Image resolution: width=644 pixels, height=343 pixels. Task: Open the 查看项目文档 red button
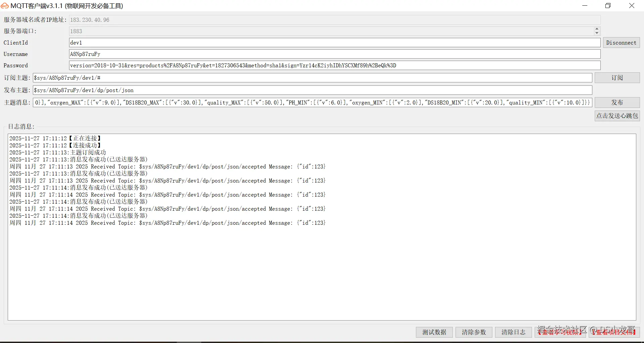tap(614, 332)
